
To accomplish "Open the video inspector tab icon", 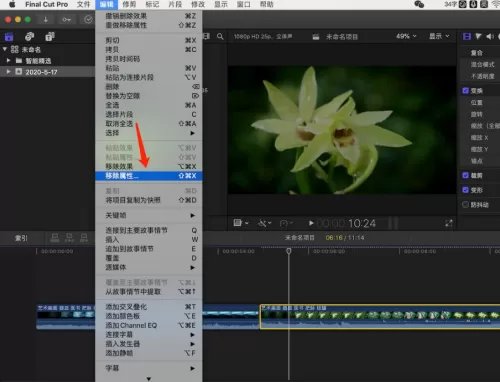I will [467, 36].
